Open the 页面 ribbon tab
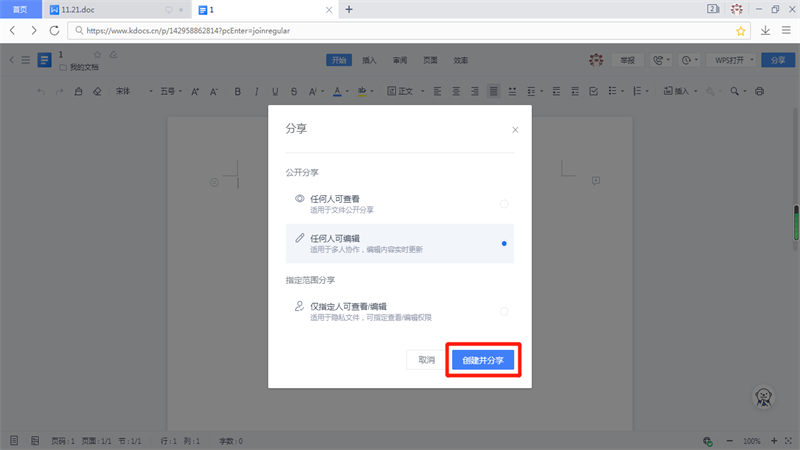This screenshot has height=450, width=800. coord(430,60)
